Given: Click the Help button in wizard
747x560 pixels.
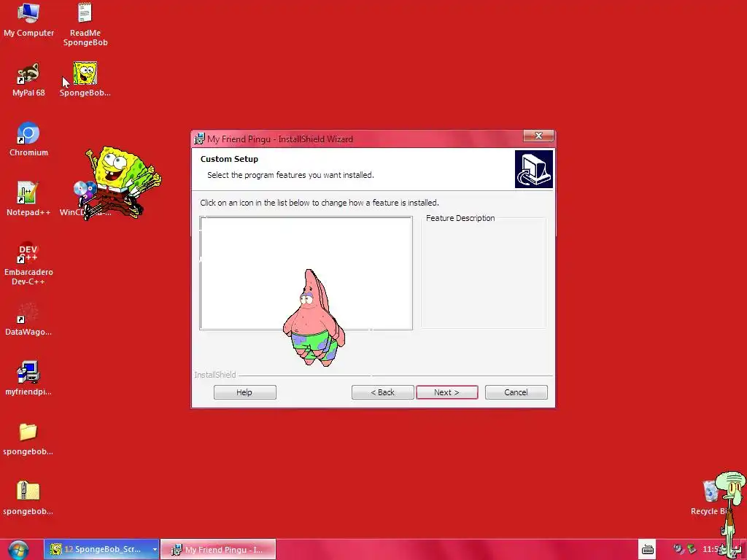Looking at the screenshot, I should 245,392.
